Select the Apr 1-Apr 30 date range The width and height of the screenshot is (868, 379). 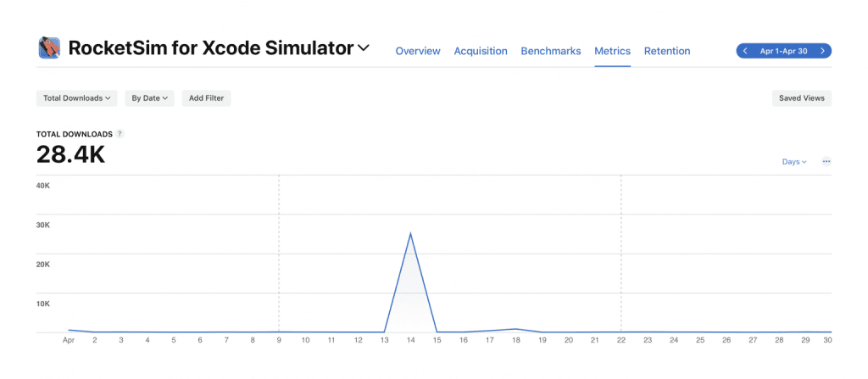coord(783,51)
